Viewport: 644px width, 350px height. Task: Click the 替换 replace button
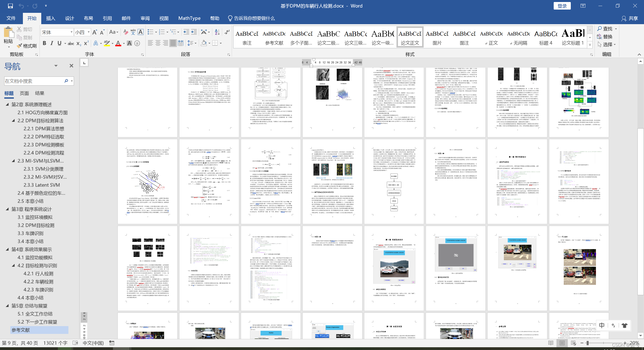pyautogui.click(x=605, y=37)
